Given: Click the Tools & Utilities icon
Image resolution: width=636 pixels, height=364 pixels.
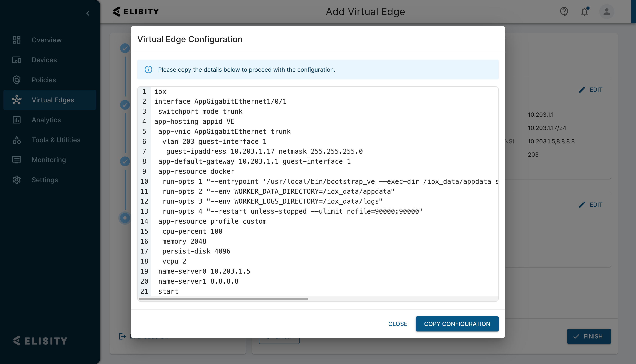Looking at the screenshot, I should (x=16, y=140).
